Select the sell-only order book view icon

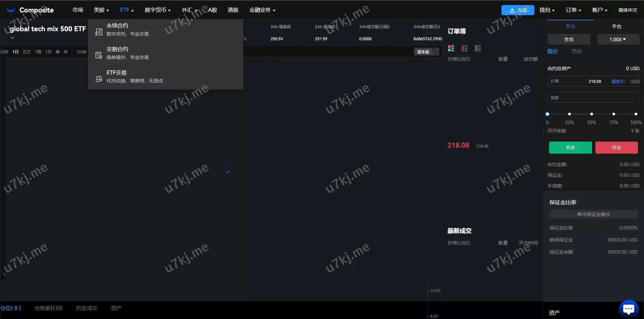(464, 49)
